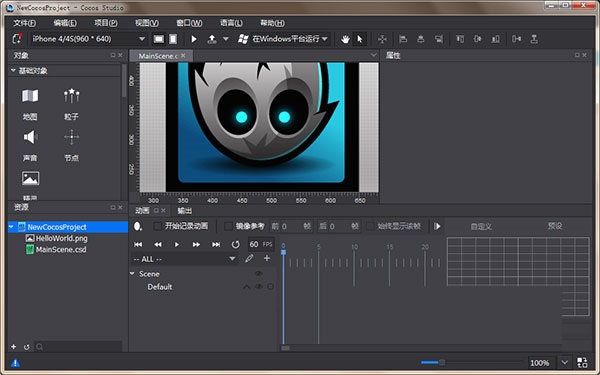Step forward one frame

pos(196,244)
